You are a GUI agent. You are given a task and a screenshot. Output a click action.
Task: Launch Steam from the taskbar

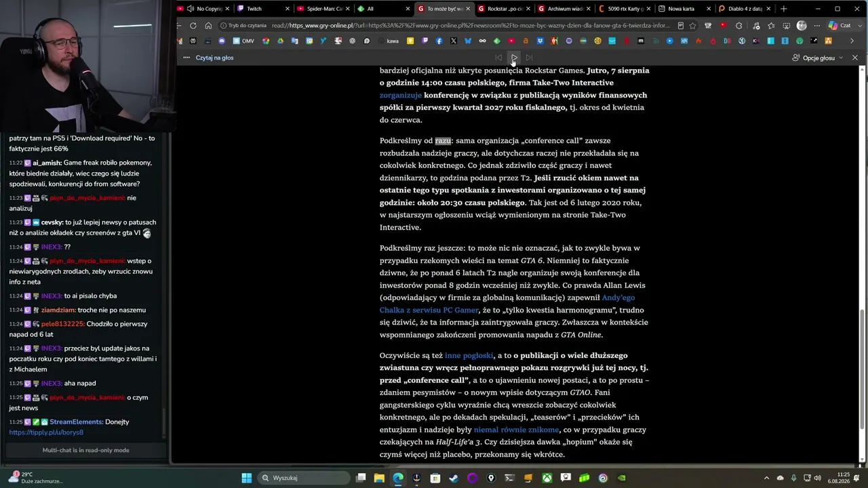coord(454,478)
